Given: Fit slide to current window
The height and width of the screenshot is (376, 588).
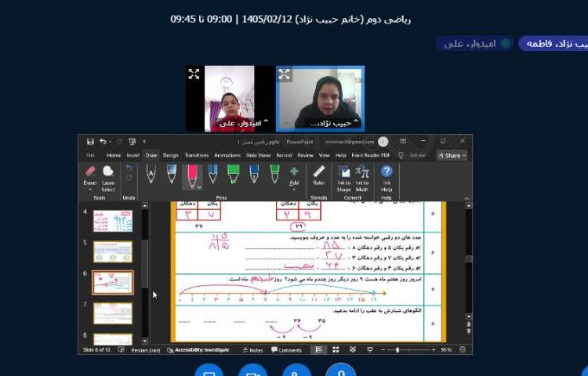Looking at the screenshot, I should click(463, 349).
